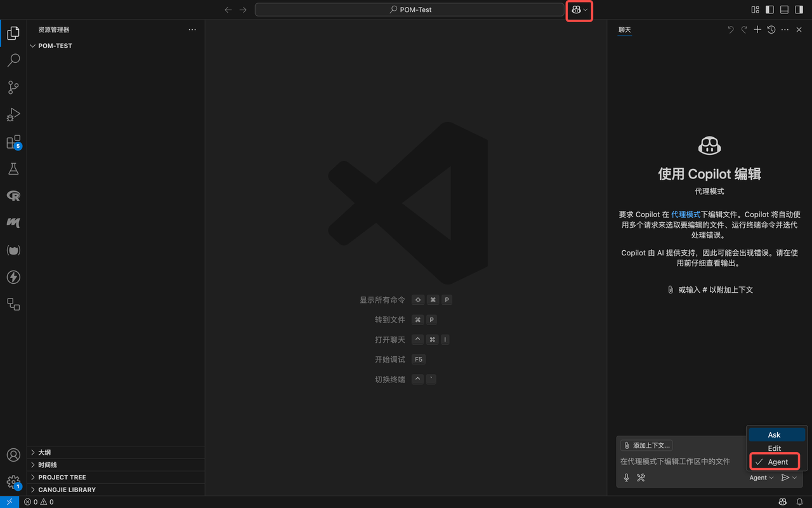
Task: Click the chat message input field
Action: click(x=682, y=462)
